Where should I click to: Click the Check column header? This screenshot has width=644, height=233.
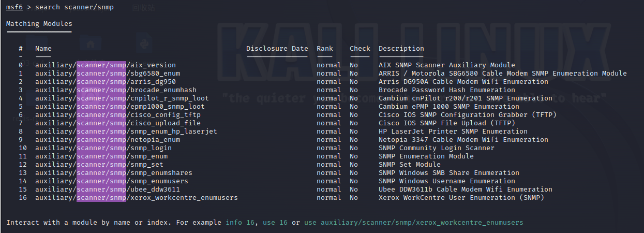click(x=360, y=49)
